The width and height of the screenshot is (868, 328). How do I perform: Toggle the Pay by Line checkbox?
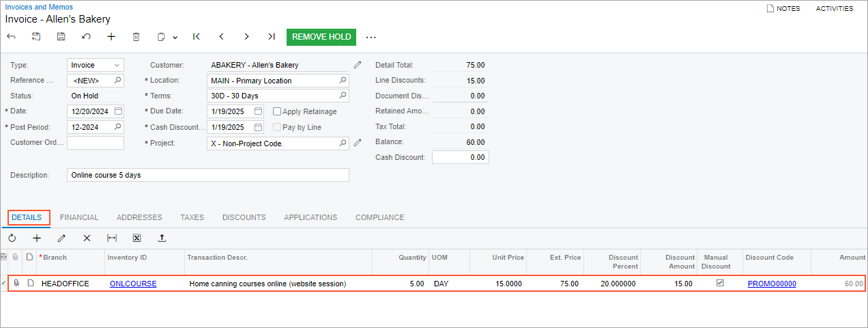(x=277, y=127)
